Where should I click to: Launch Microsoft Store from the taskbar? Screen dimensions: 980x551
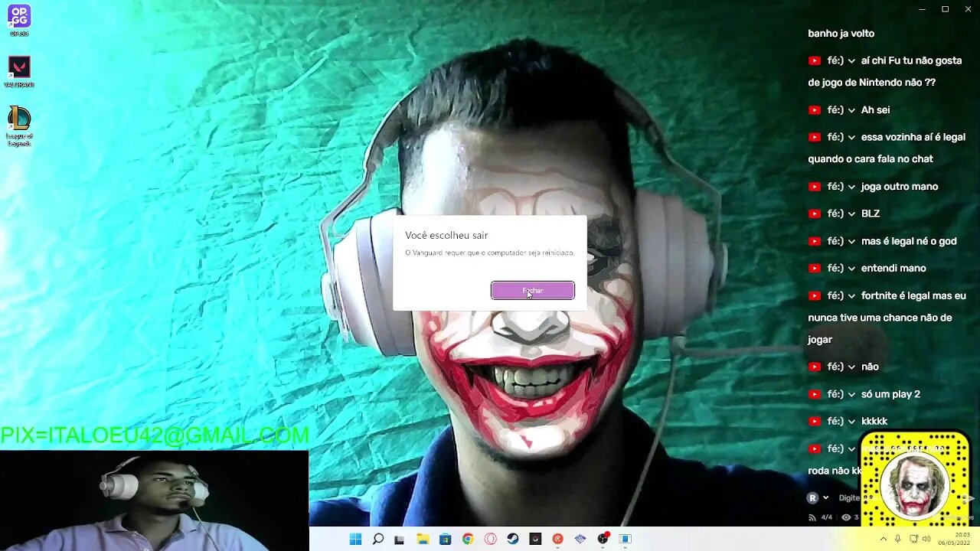coord(445,539)
